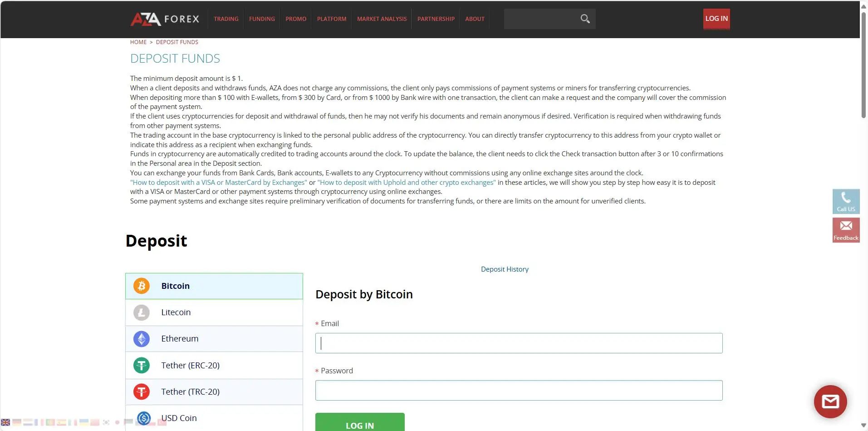
Task: Switch language with the Dutch flag
Action: pos(28,422)
